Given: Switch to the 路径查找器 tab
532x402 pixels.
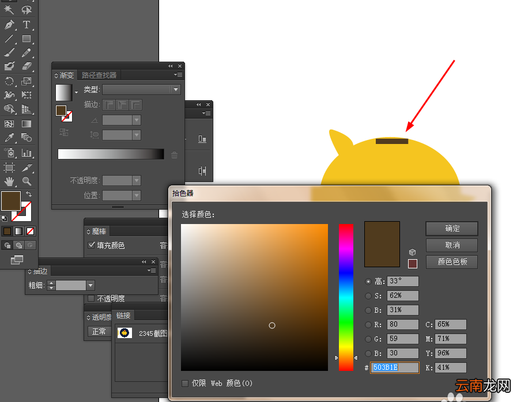Looking at the screenshot, I should click(x=99, y=75).
